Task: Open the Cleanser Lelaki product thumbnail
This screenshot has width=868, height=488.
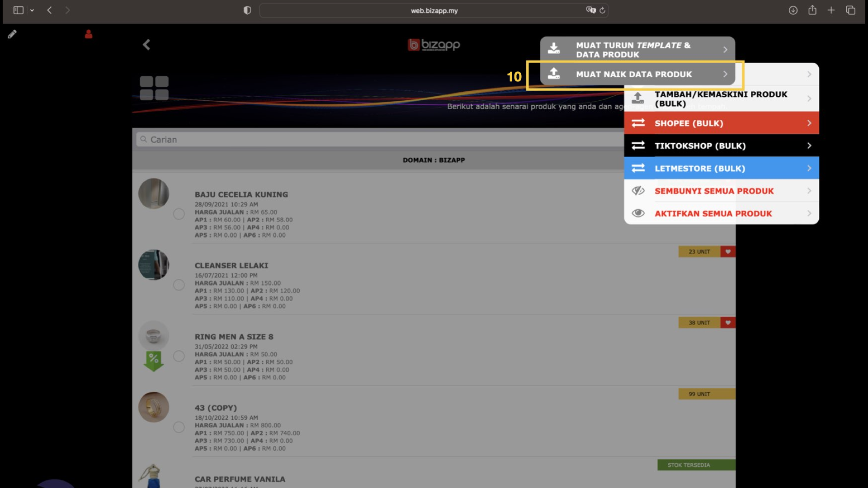Action: (x=154, y=265)
